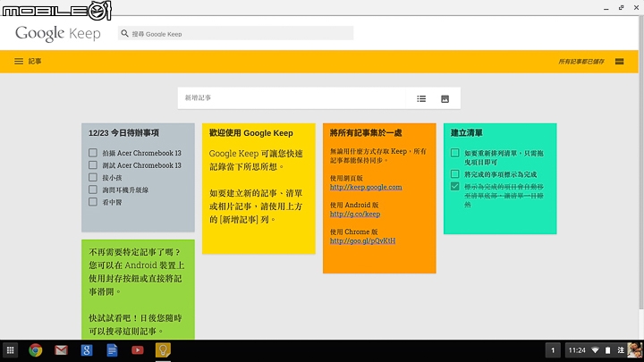Focus the 搜尋 Google Keep search box
644x362 pixels.
(x=235, y=33)
